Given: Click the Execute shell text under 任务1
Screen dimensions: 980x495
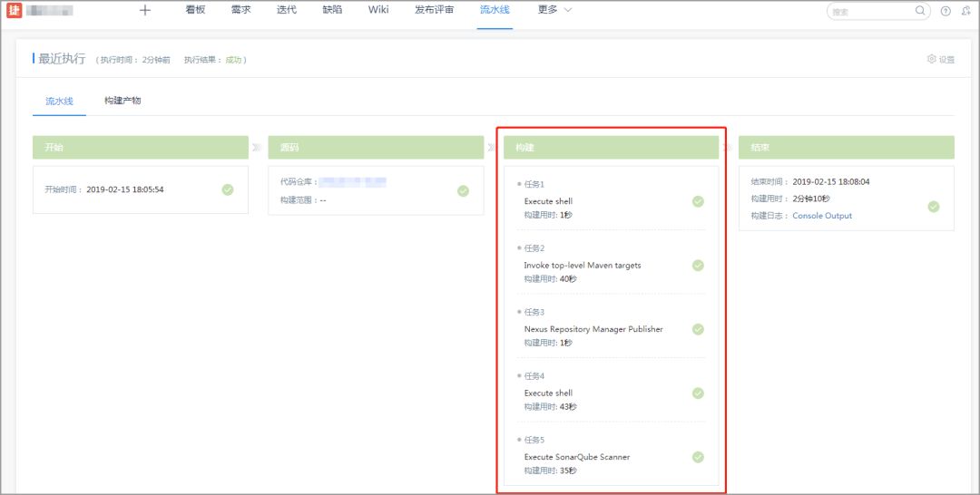Looking at the screenshot, I should pos(548,201).
